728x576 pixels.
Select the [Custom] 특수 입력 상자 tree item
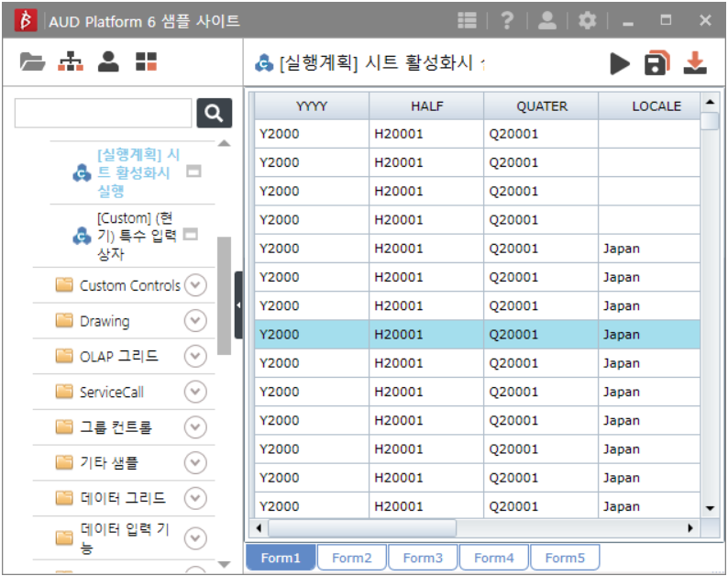coord(135,236)
